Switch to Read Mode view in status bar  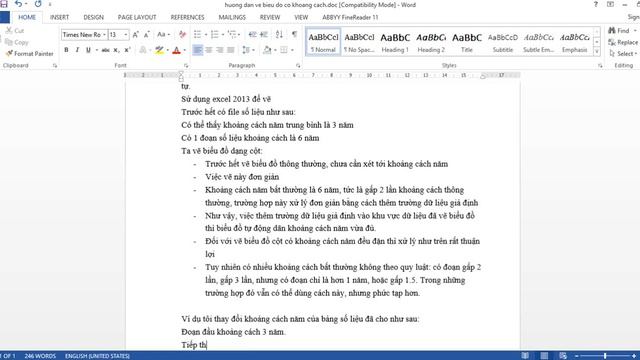525,356
